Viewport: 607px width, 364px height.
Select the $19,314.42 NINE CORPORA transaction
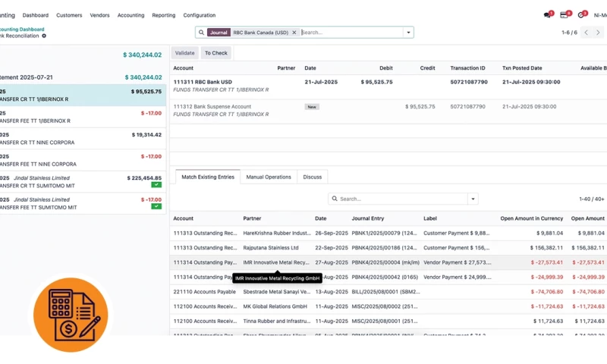[x=81, y=138]
